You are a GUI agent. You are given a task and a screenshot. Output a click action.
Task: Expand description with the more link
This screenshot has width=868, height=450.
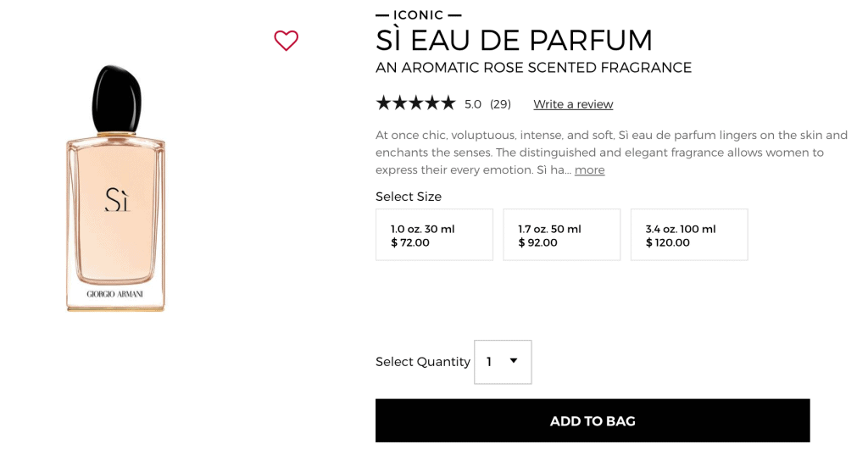click(589, 169)
